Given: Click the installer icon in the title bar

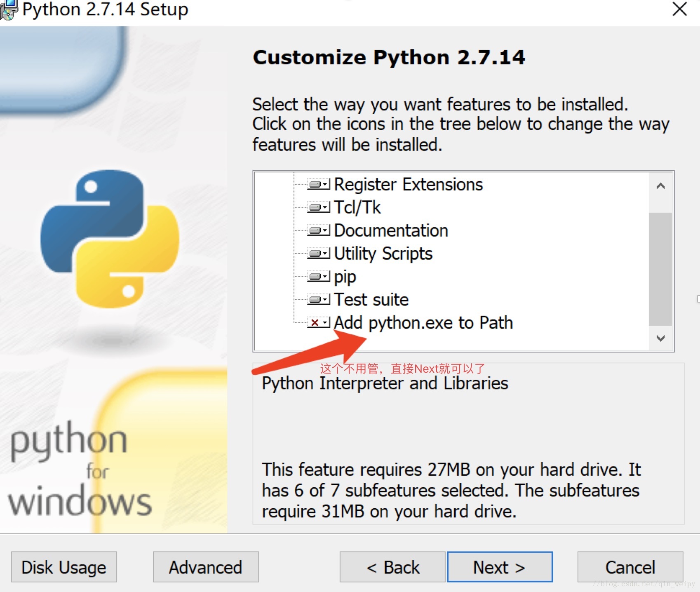Looking at the screenshot, I should click(x=9, y=10).
